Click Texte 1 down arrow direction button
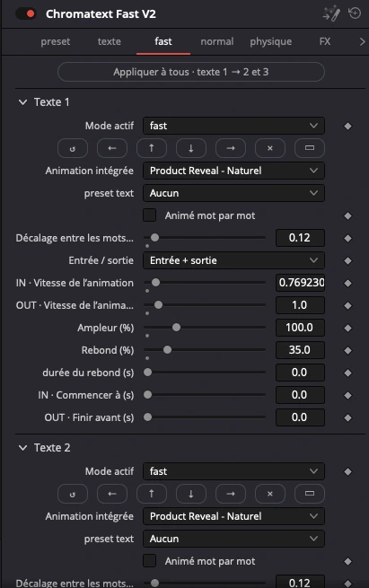This screenshot has height=588, width=369. click(x=191, y=148)
